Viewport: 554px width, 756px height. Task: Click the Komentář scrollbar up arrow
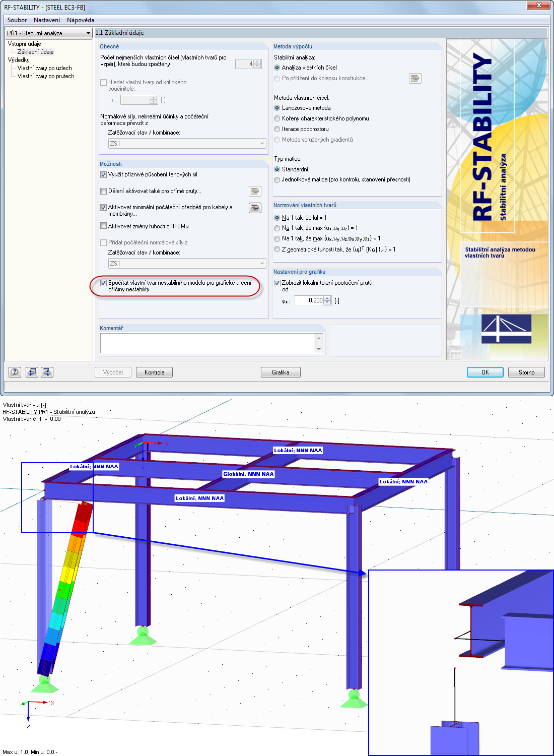319,337
